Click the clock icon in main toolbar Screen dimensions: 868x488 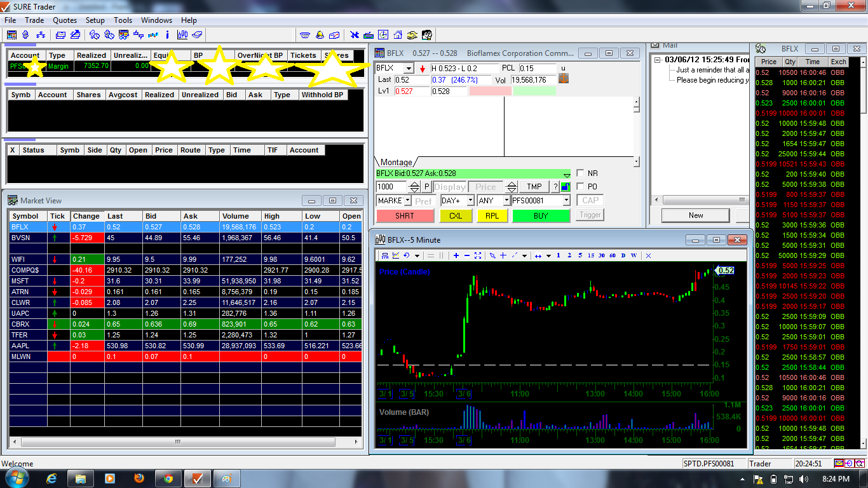[x=383, y=35]
